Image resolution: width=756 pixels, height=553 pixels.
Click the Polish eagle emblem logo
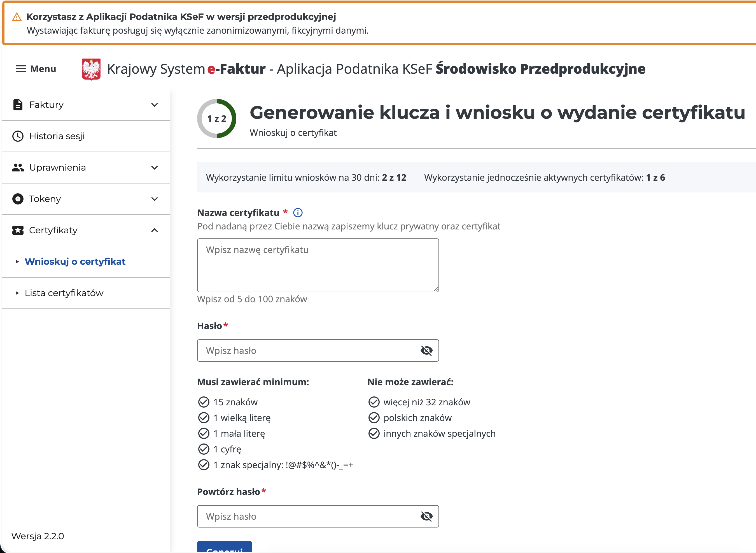tap(91, 69)
